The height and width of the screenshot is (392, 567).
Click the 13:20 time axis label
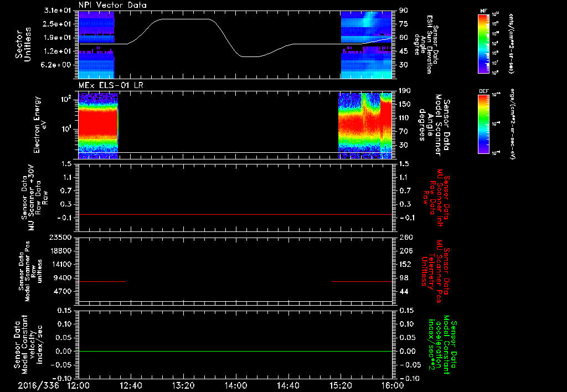(183, 385)
